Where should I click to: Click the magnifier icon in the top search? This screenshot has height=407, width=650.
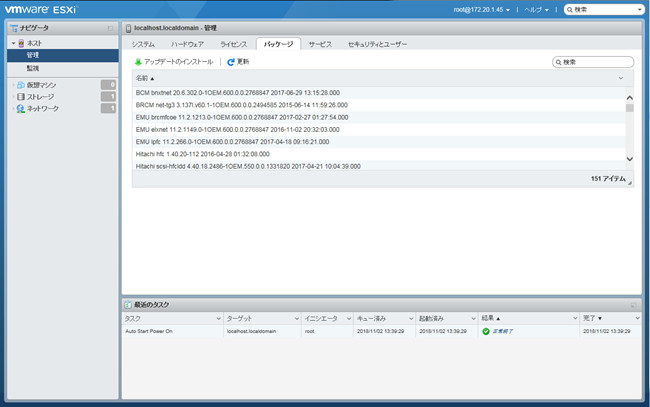pos(570,10)
